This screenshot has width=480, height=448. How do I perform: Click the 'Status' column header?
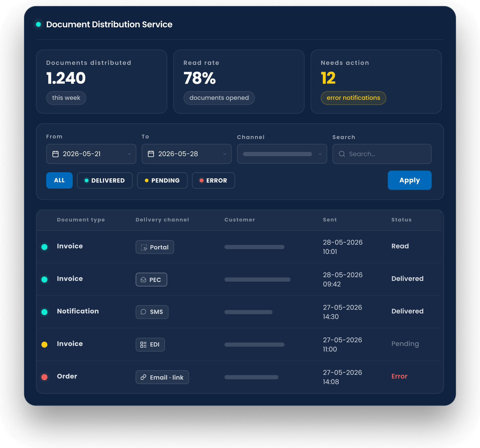(x=401, y=220)
